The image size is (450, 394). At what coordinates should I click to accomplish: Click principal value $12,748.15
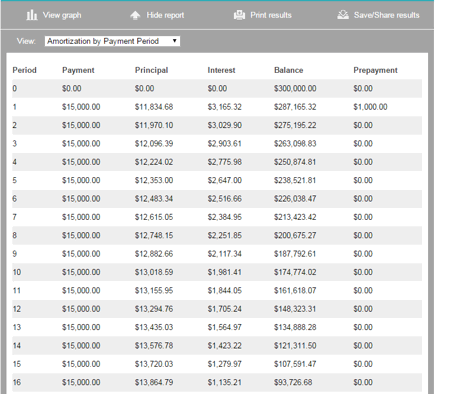(154, 235)
